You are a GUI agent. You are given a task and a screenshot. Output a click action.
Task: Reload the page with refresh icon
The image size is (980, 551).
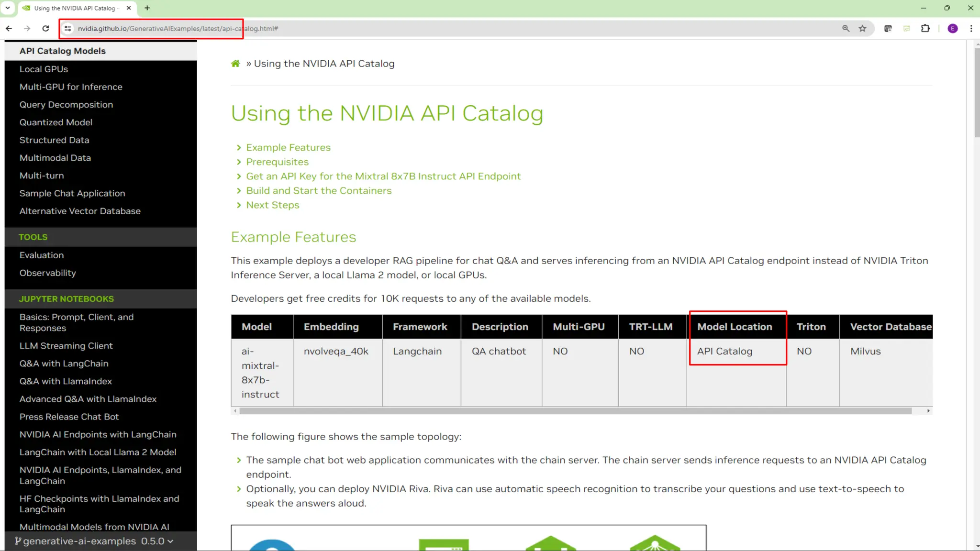pyautogui.click(x=45, y=29)
